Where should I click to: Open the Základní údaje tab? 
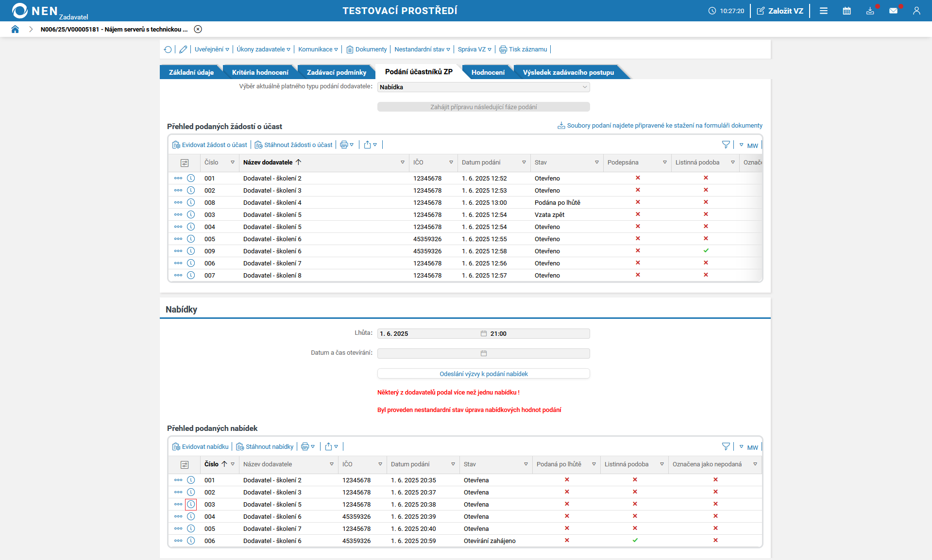pyautogui.click(x=191, y=72)
